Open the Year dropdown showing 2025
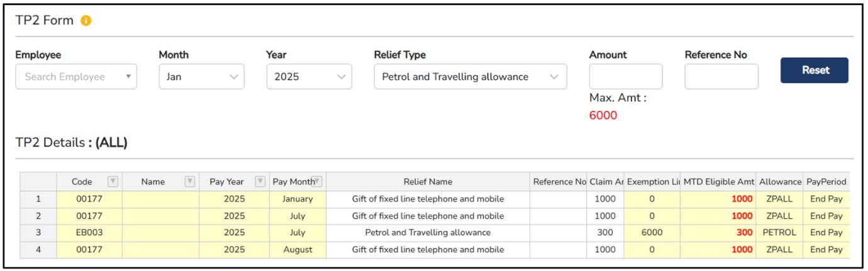The height and width of the screenshot is (271, 868). click(x=309, y=77)
